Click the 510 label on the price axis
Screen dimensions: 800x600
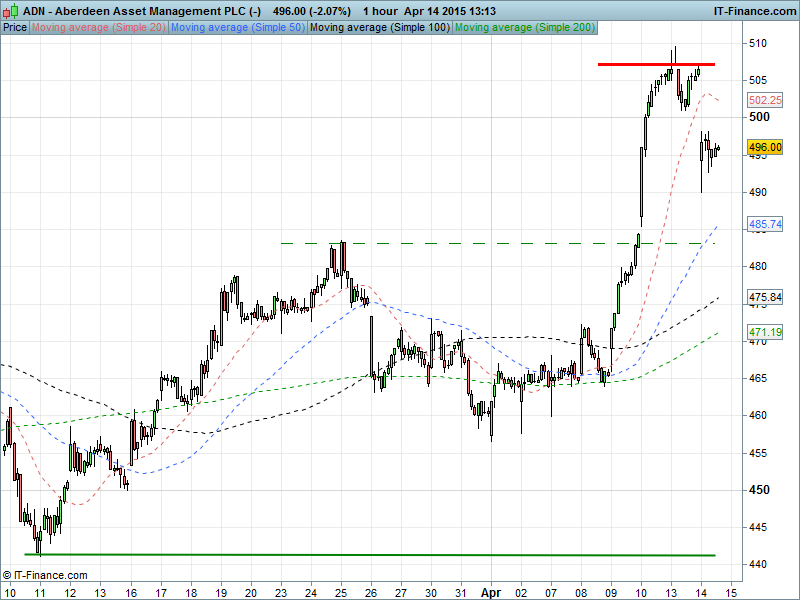(759, 44)
